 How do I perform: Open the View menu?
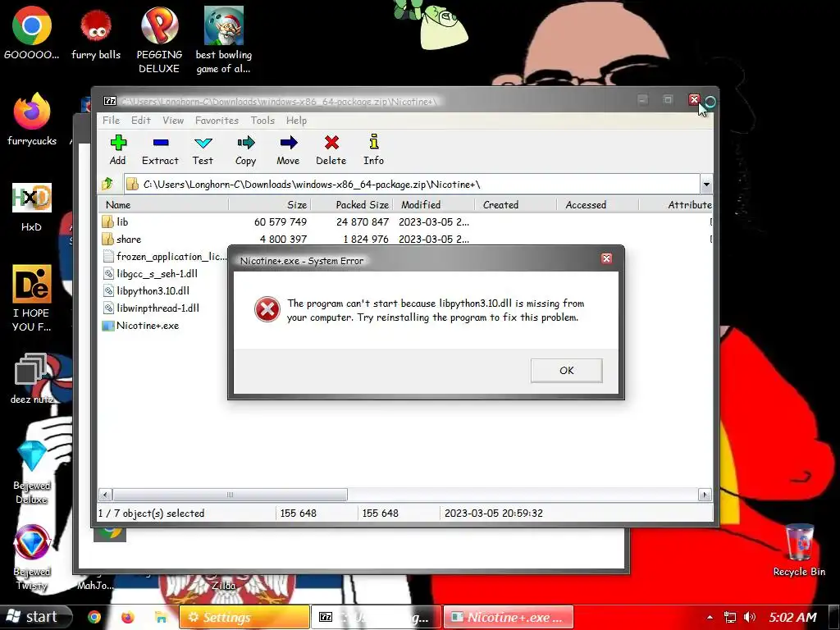(173, 121)
